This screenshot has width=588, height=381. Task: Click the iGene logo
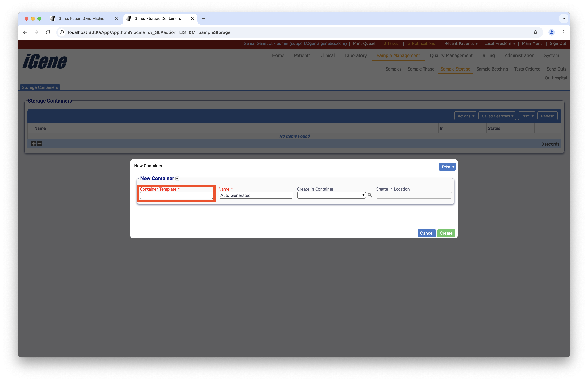[x=44, y=62]
